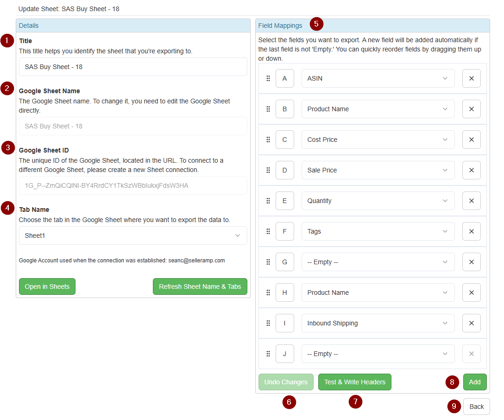The image size is (504, 420).
Task: Click the drag handle for row J
Action: pyautogui.click(x=268, y=354)
